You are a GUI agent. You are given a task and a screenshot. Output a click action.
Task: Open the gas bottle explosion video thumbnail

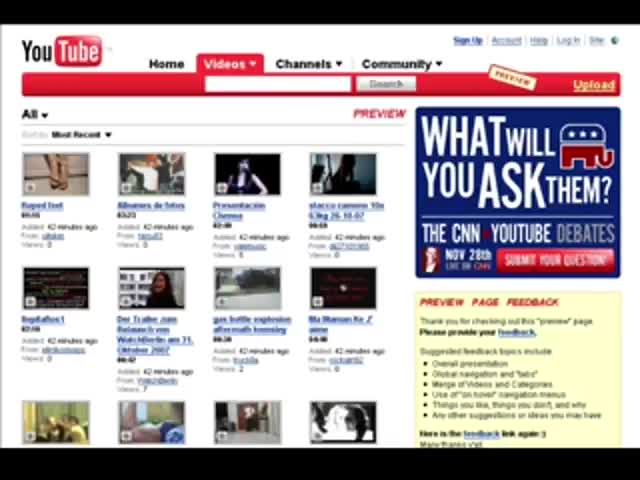[x=247, y=289]
